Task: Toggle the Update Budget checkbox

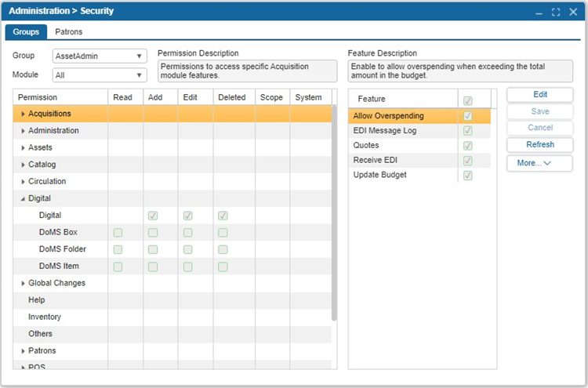Action: tap(467, 175)
